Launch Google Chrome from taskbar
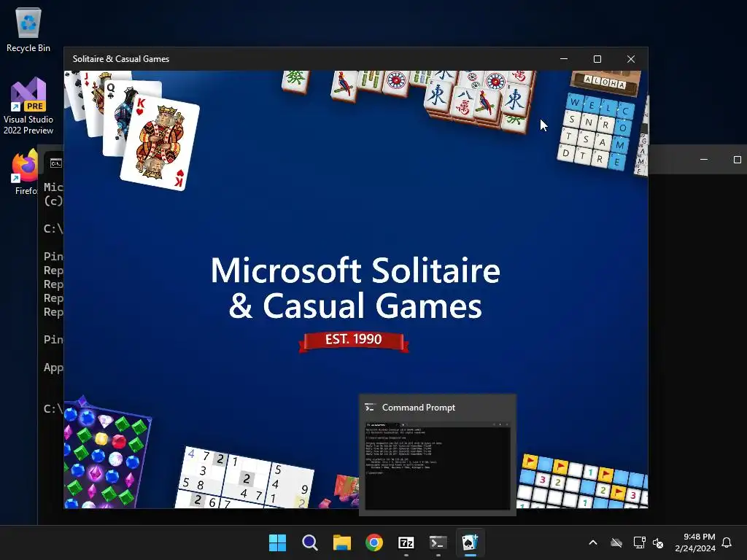This screenshot has width=747, height=560. point(374,542)
